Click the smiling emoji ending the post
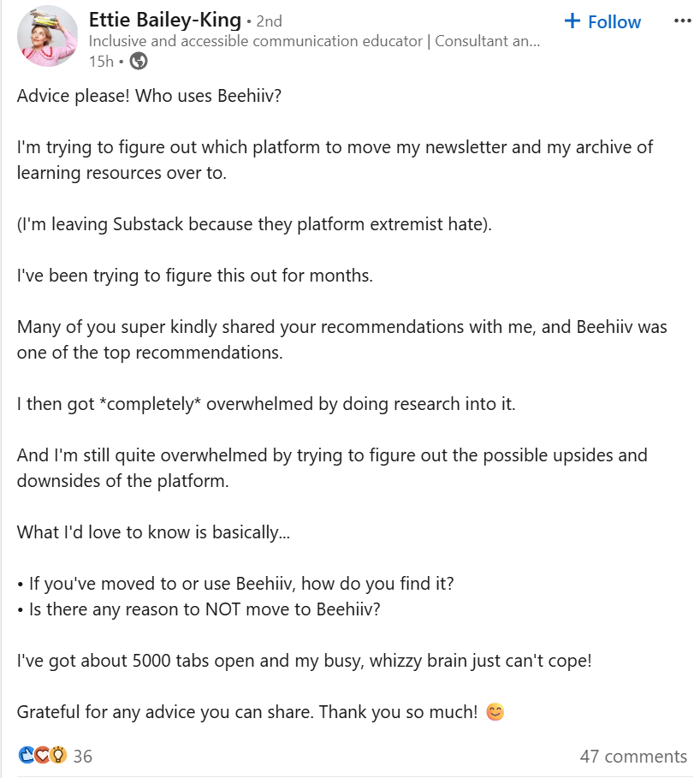This screenshot has height=778, width=700. tap(494, 711)
